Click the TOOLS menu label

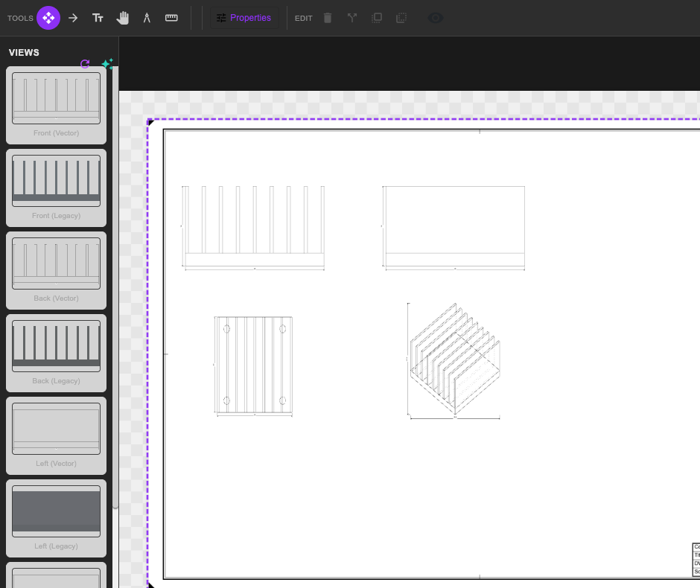point(20,18)
